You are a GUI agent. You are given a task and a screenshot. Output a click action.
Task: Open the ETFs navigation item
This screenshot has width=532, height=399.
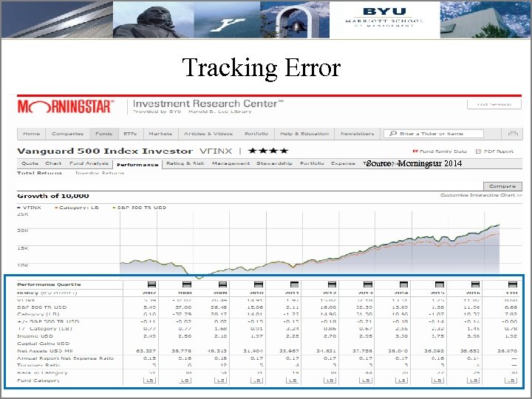click(131, 134)
